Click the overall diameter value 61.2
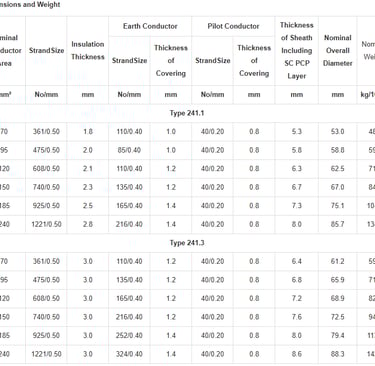This screenshot has height=366, width=375. 337,261
